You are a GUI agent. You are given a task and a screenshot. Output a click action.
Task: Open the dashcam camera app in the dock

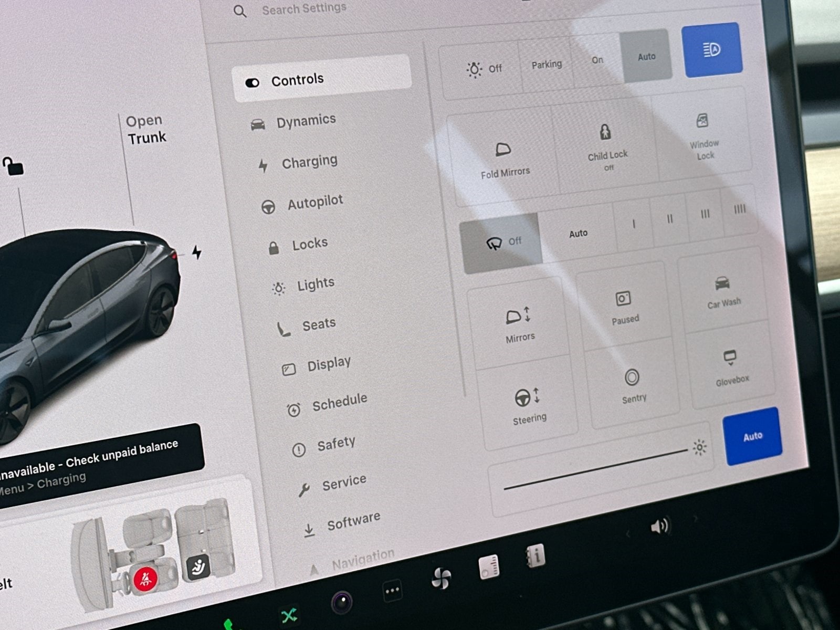pos(342,602)
